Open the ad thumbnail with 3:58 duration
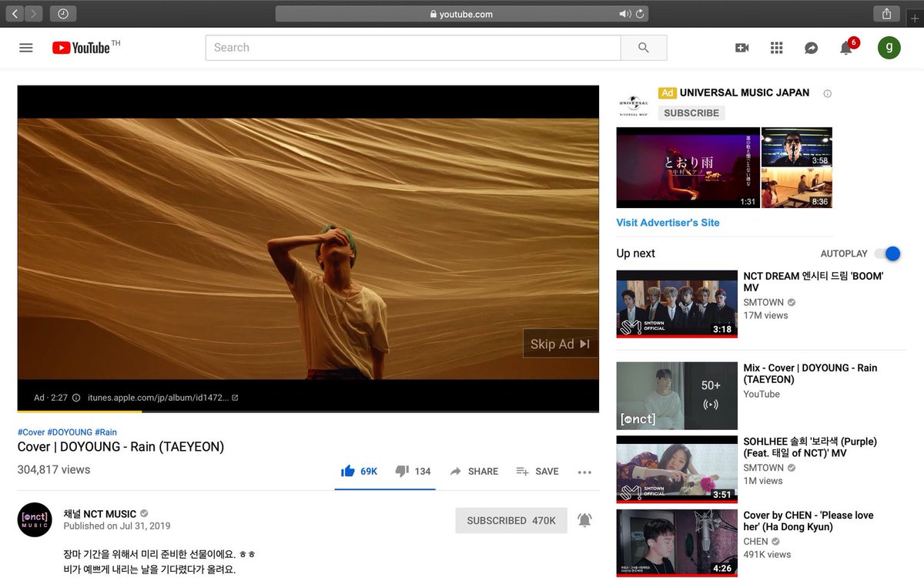 click(x=797, y=146)
